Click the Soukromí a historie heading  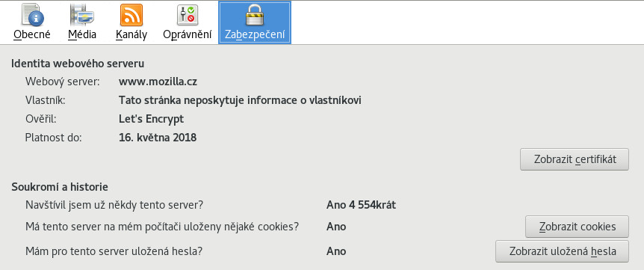pyautogui.click(x=60, y=187)
